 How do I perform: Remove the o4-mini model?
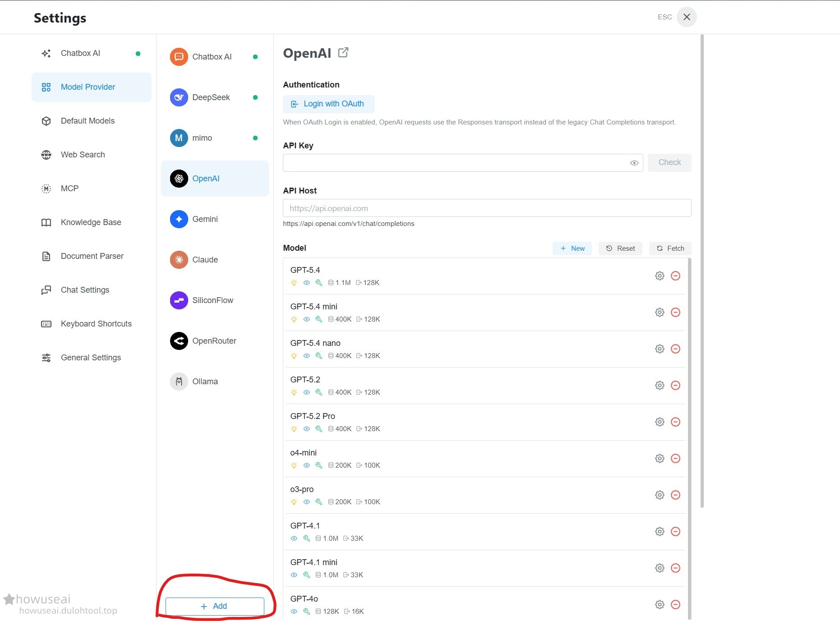(675, 458)
